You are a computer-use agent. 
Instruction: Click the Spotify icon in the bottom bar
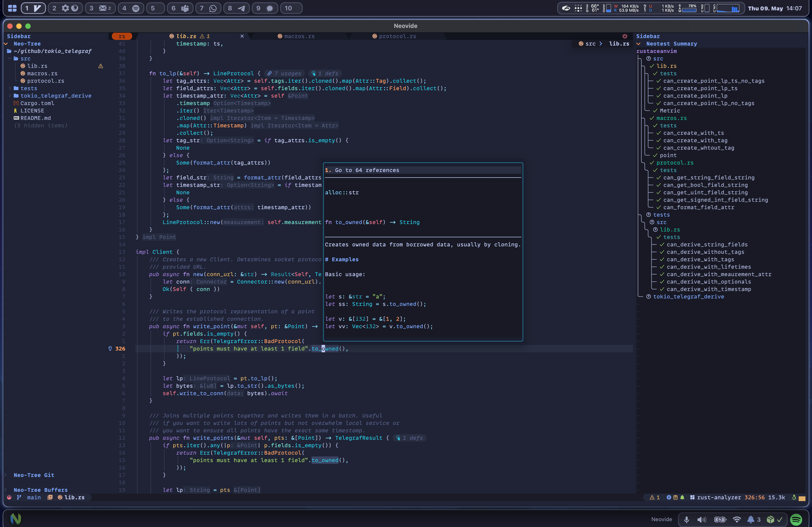(x=796, y=519)
